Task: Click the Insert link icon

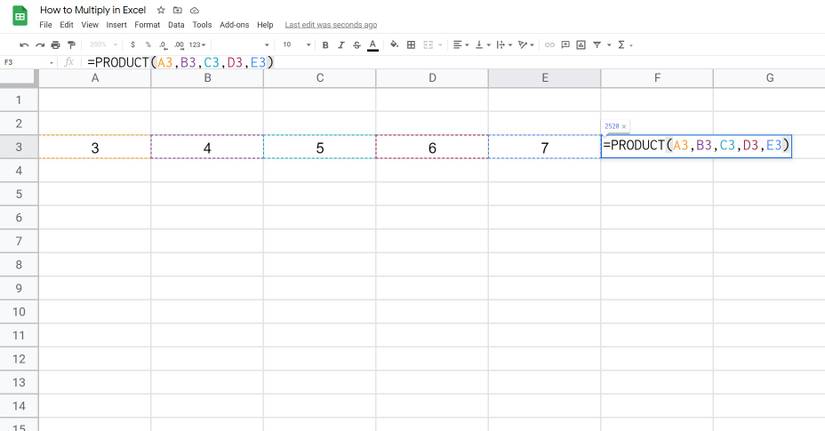Action: point(550,45)
